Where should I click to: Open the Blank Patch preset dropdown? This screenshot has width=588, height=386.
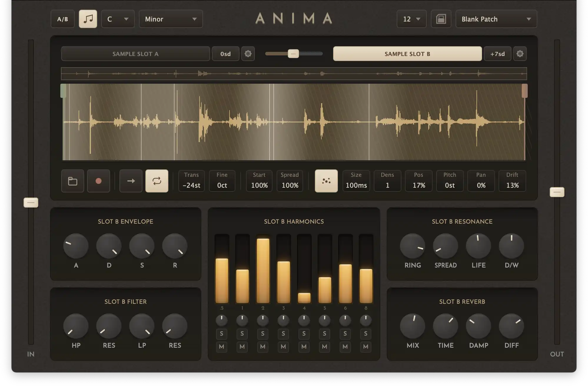tap(496, 19)
